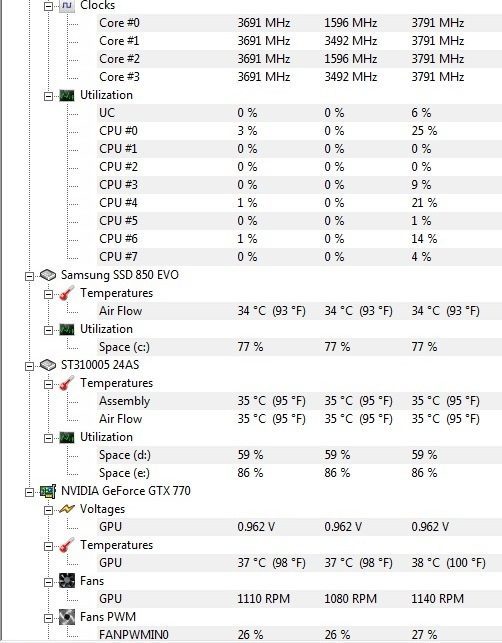Image resolution: width=502 pixels, height=643 pixels.
Task: Collapse the ST310005 24AS Temperatures section
Action: click(x=48, y=384)
